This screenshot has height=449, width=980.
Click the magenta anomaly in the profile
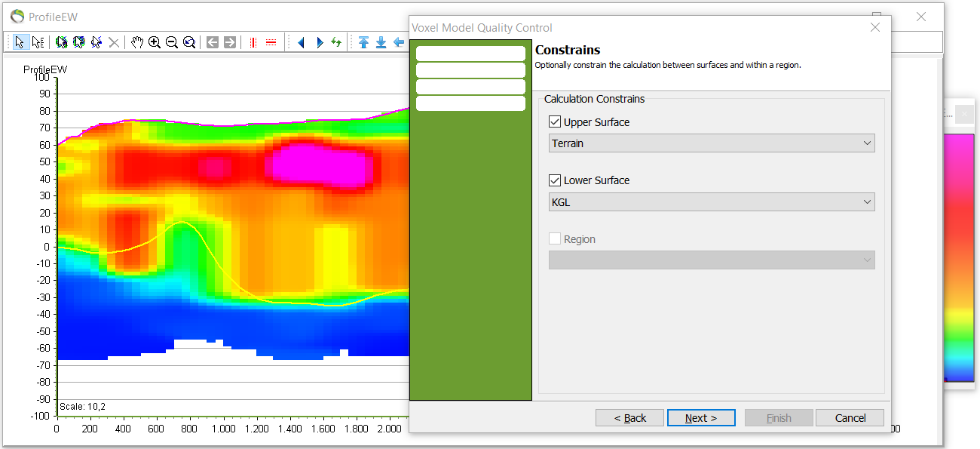point(320,164)
